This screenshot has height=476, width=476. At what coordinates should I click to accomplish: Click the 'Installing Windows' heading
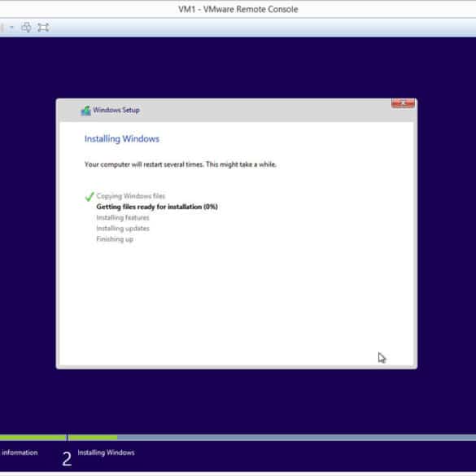pyautogui.click(x=122, y=139)
